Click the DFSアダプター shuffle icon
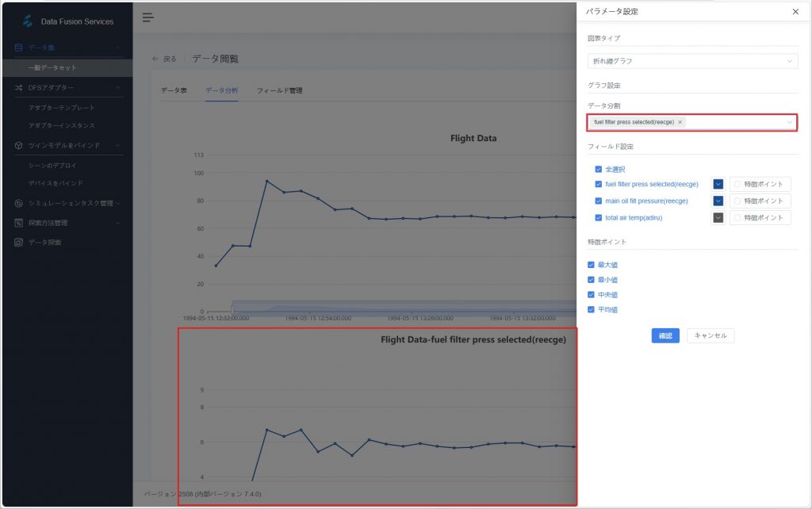The width and height of the screenshot is (812, 509). coord(18,87)
